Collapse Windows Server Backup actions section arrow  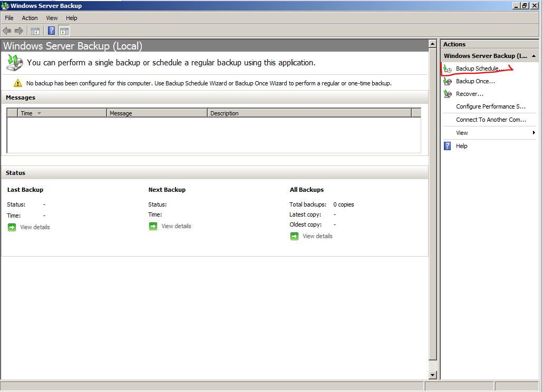coord(534,56)
